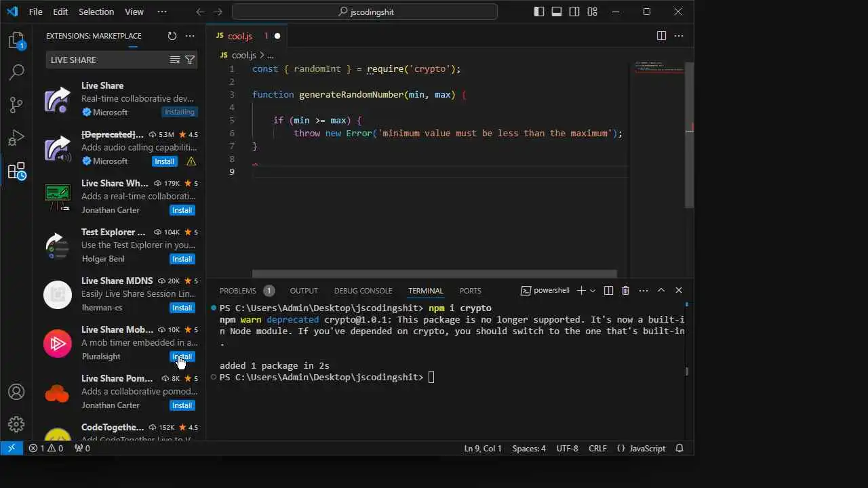This screenshot has width=868, height=488.
Task: Open the Source Control view
Action: click(16, 104)
